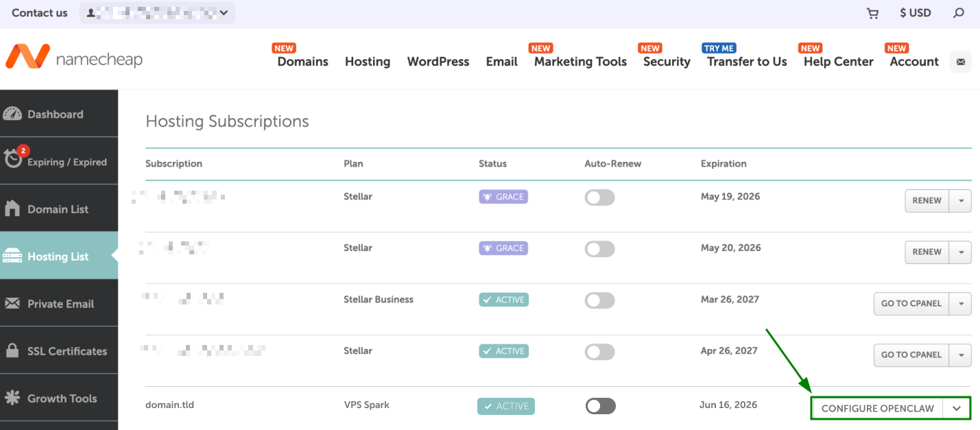
Task: Click the VPS Spark plan text
Action: [x=366, y=405]
